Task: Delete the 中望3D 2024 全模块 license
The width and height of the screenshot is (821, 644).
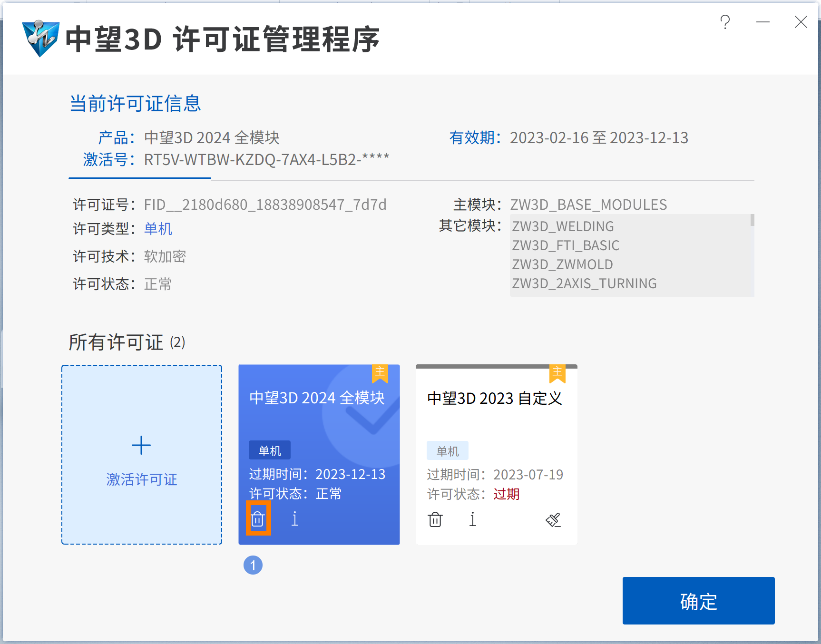Action: click(x=258, y=518)
